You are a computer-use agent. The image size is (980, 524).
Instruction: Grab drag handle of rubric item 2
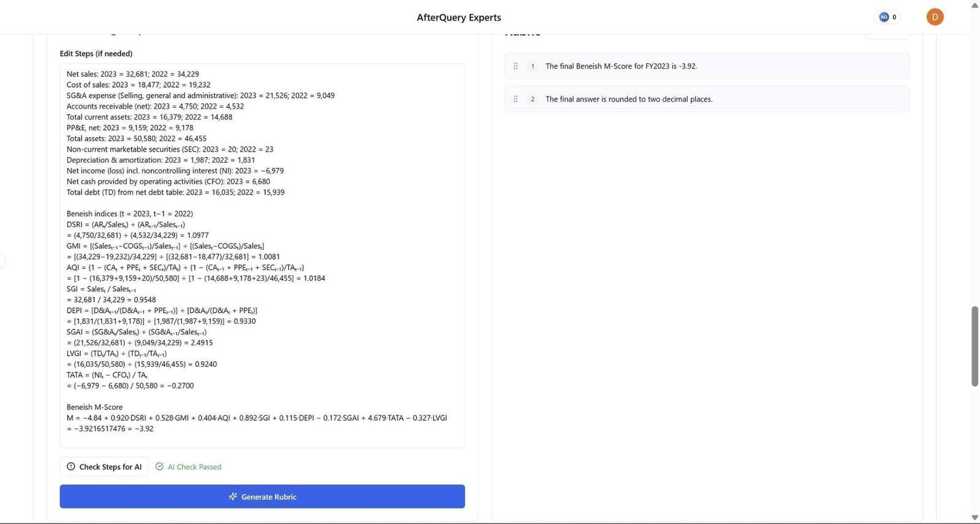[515, 99]
